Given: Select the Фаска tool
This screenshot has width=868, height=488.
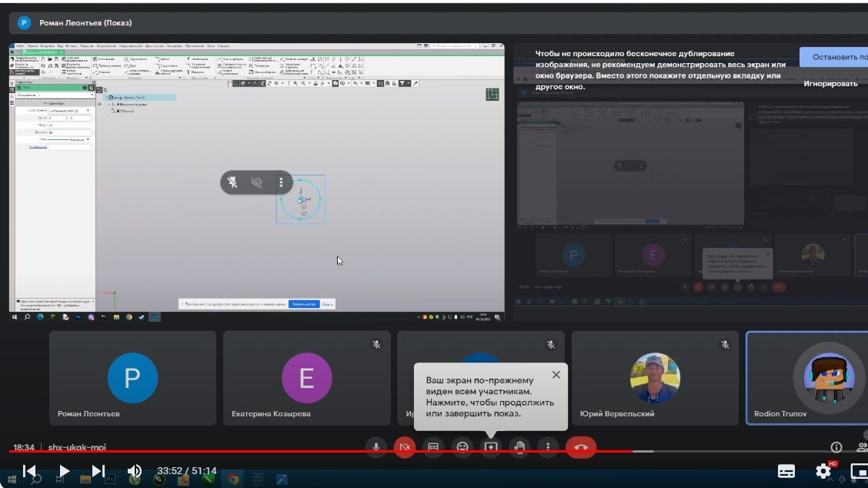Looking at the screenshot, I should click(x=162, y=58).
